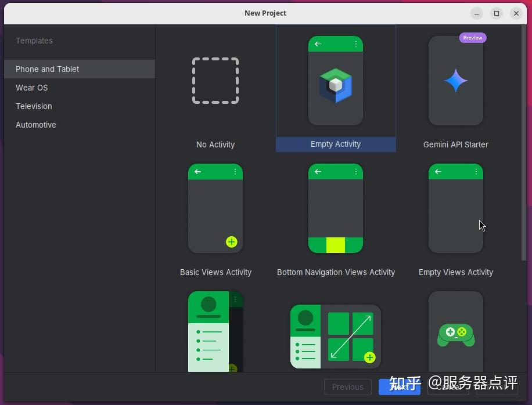Screen dimensions: 532x405
Task: Select the Gemini API Starter template
Action: [455, 81]
